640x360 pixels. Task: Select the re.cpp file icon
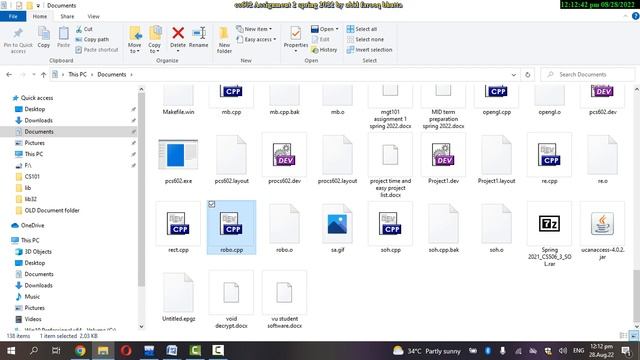point(549,155)
